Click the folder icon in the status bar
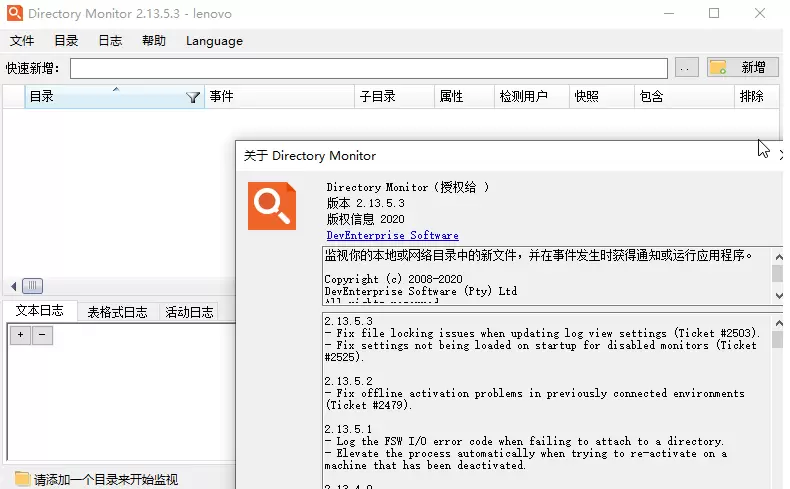The width and height of the screenshot is (790, 489). point(22,478)
